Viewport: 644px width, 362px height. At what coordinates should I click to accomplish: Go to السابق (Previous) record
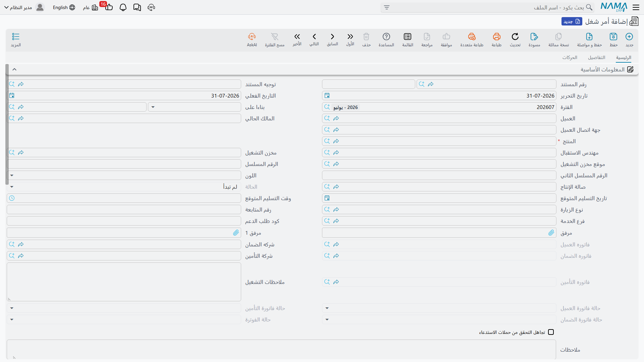(x=332, y=37)
